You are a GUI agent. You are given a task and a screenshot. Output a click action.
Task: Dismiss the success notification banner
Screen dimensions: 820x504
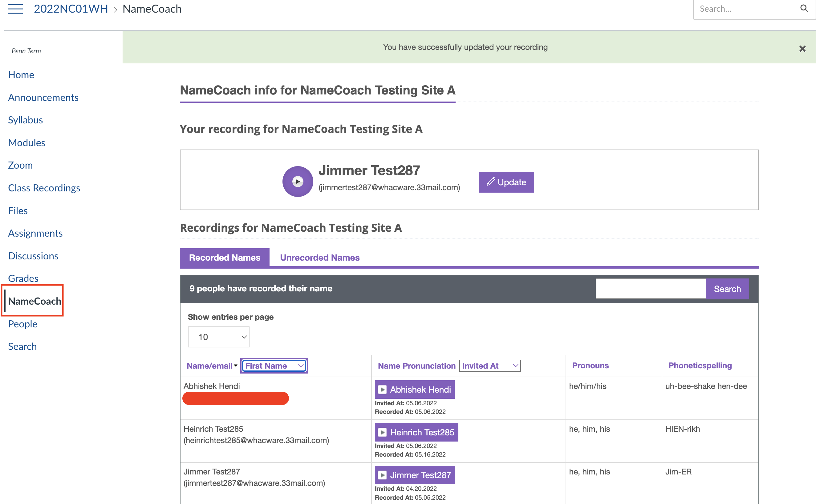[x=802, y=49]
